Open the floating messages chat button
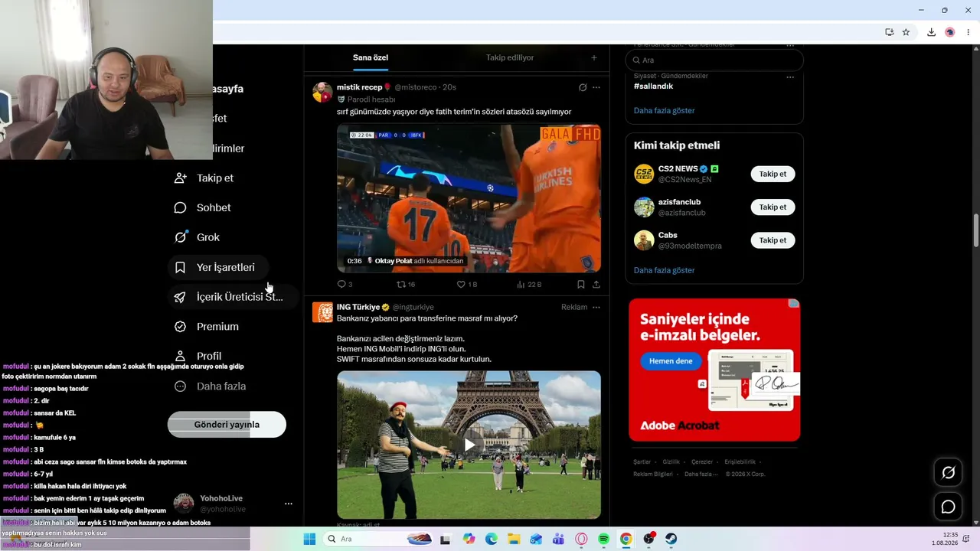This screenshot has height=551, width=980. [x=948, y=507]
